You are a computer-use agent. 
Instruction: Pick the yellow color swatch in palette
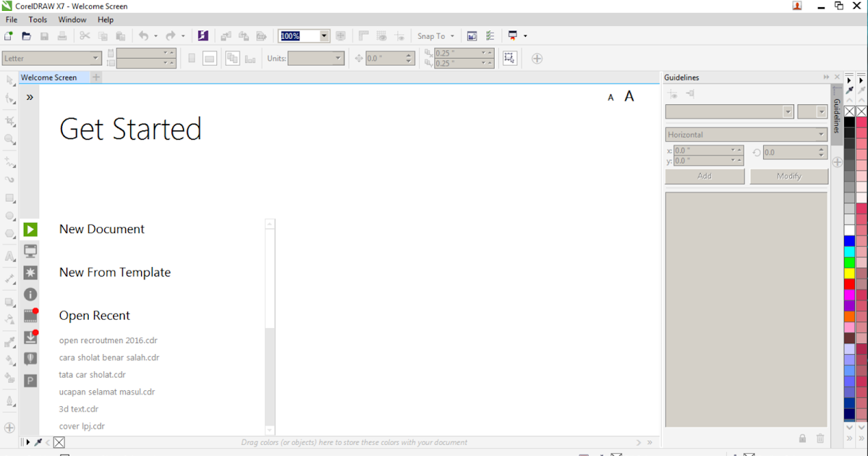(x=849, y=274)
